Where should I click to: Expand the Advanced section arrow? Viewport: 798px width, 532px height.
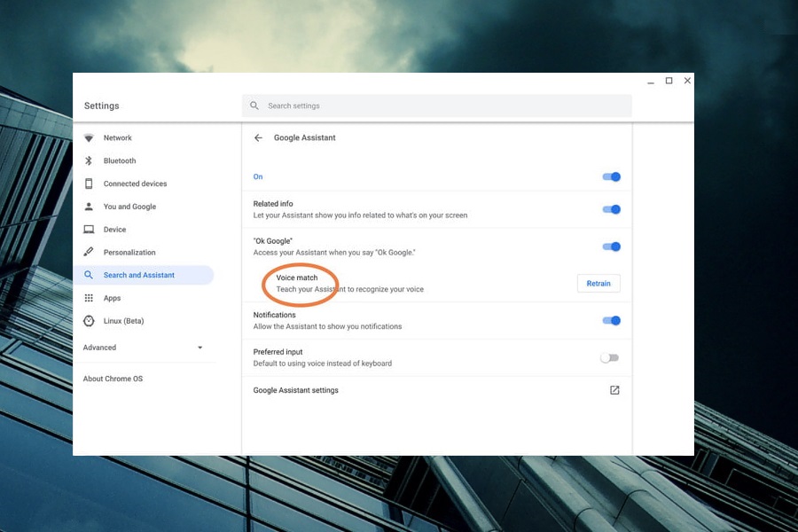pyautogui.click(x=199, y=348)
